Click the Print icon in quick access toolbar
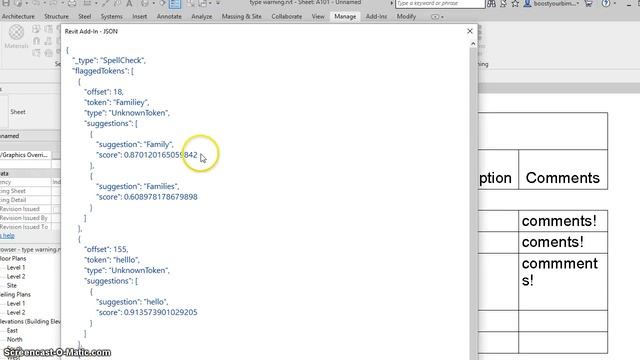 tap(72, 3)
